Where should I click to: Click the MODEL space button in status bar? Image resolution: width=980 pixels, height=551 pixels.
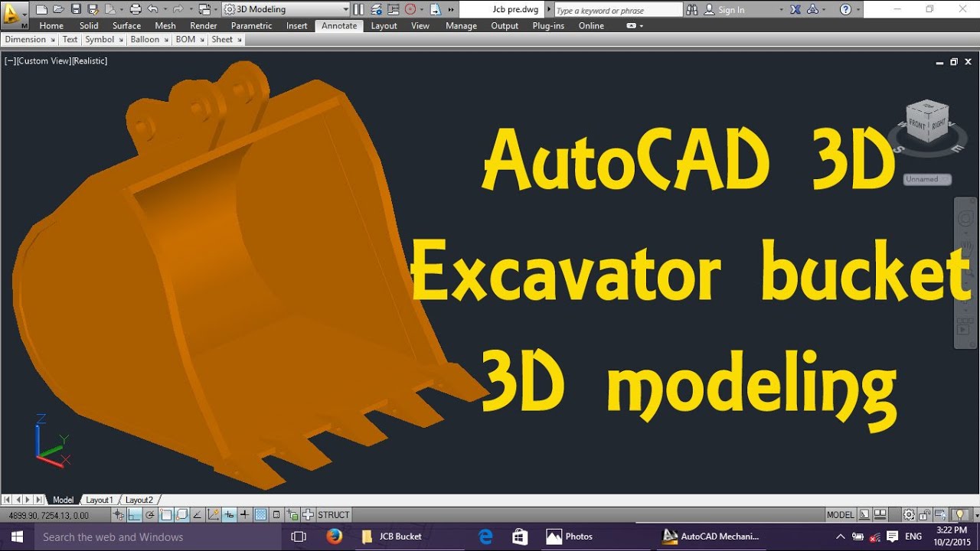pyautogui.click(x=840, y=515)
